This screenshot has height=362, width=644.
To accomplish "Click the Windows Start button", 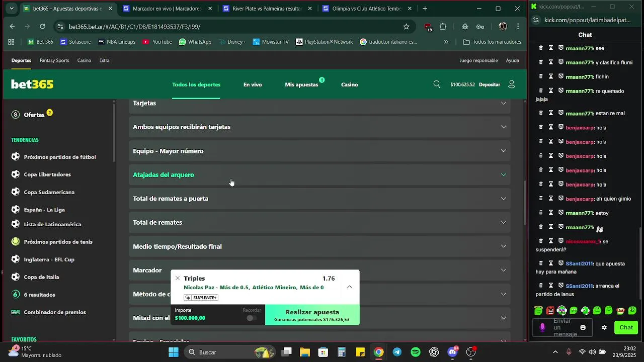I will 174,352.
